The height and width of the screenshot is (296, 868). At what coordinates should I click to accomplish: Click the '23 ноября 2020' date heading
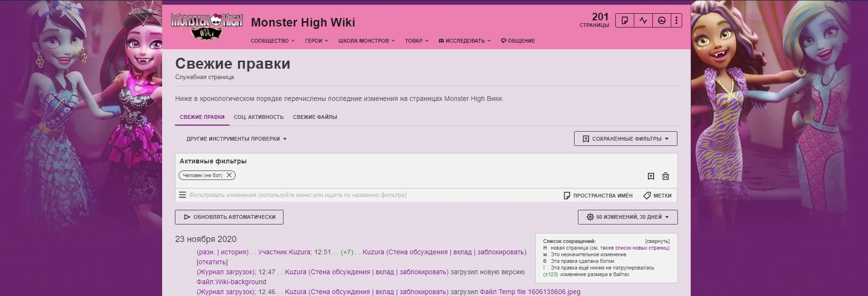pyautogui.click(x=206, y=239)
